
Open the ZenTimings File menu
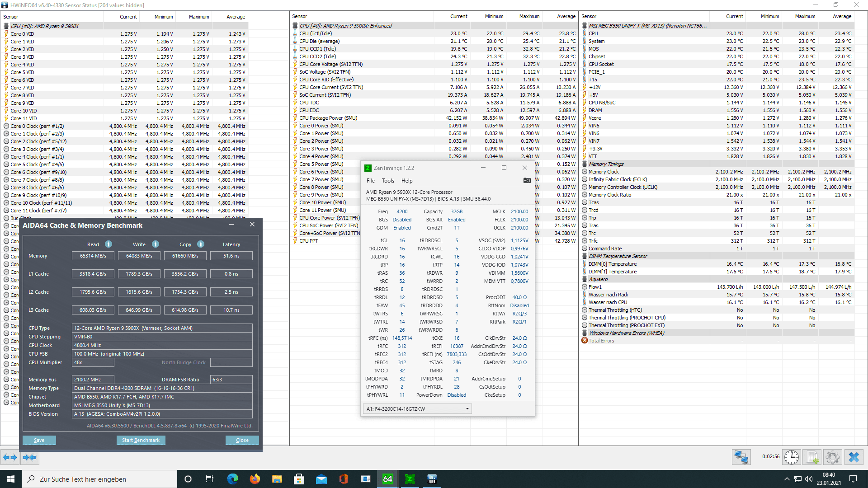tap(370, 181)
